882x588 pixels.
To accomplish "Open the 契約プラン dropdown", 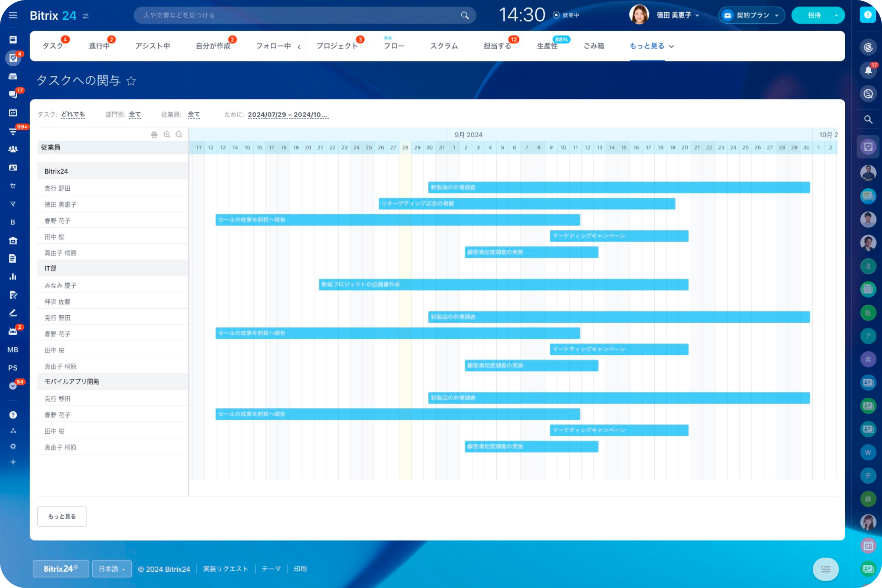I will pos(751,15).
